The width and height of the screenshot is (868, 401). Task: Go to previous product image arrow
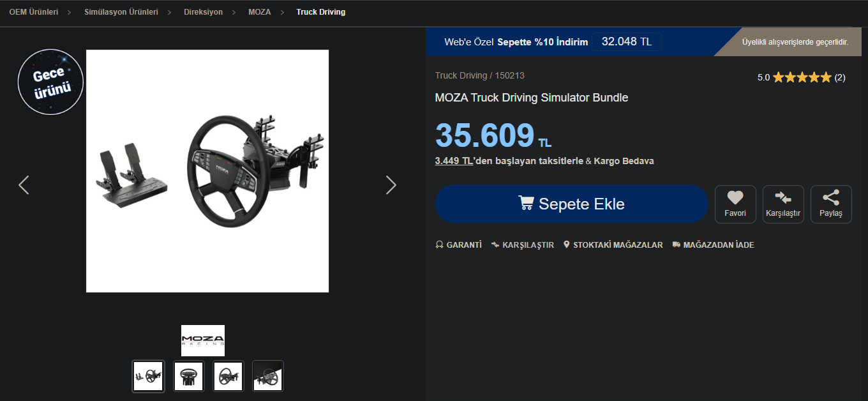pos(24,185)
